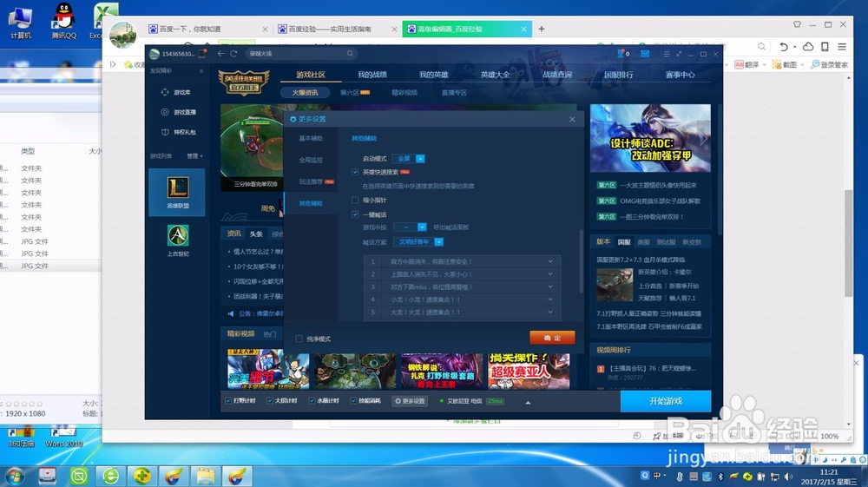868x487 pixels.
Task: Click the user avatar in TGP header
Action: [x=155, y=54]
